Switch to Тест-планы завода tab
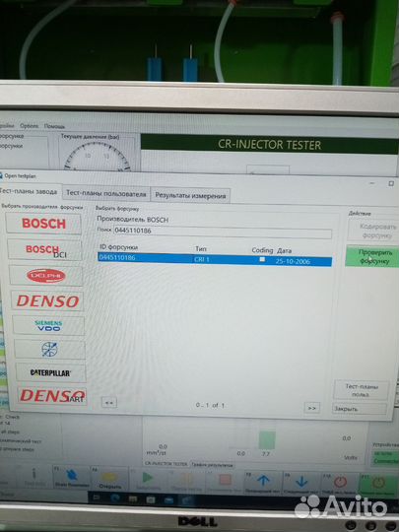The width and height of the screenshot is (399, 532). pyautogui.click(x=30, y=192)
